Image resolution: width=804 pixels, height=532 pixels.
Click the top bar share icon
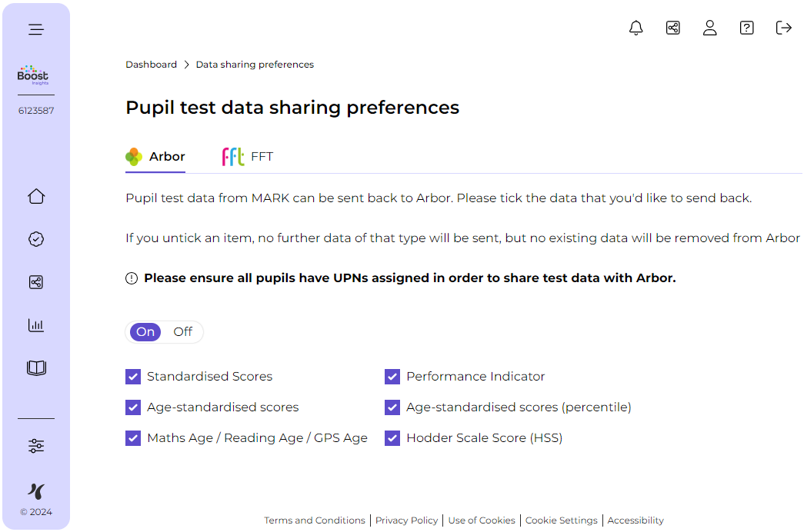click(x=673, y=28)
